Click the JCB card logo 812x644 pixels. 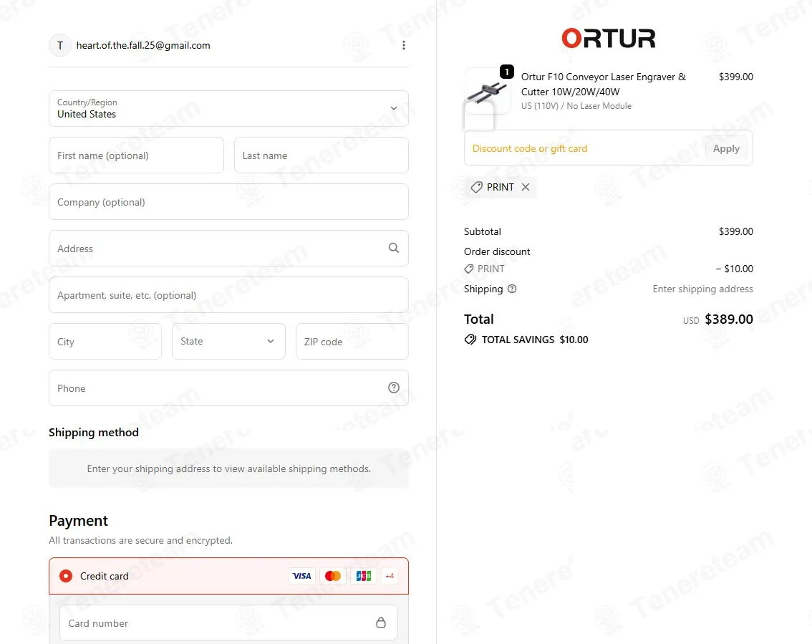click(364, 576)
